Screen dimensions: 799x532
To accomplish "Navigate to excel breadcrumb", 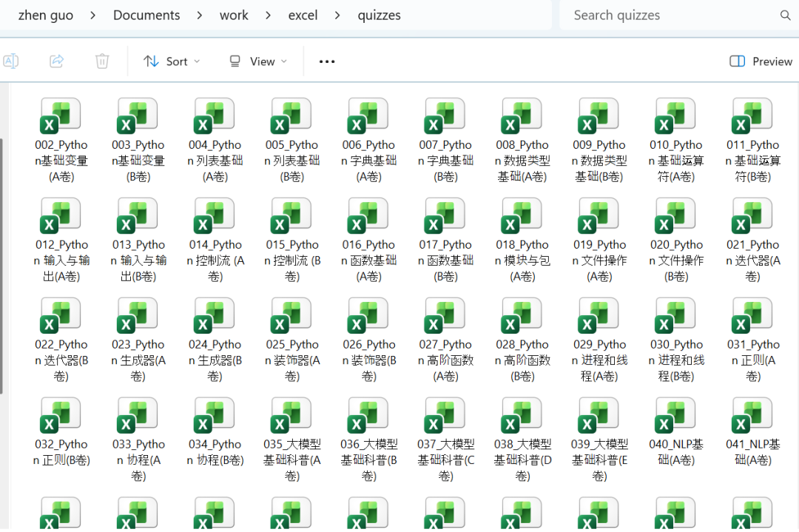I will [x=303, y=16].
